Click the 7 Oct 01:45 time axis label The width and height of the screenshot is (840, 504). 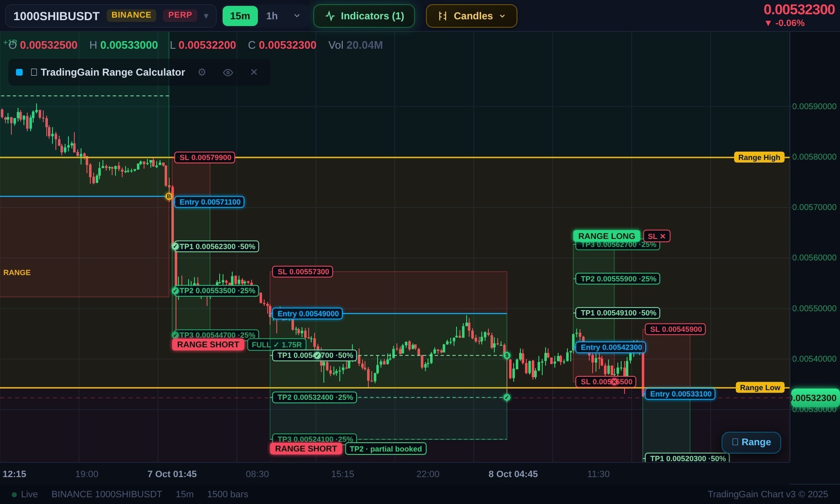point(172,474)
